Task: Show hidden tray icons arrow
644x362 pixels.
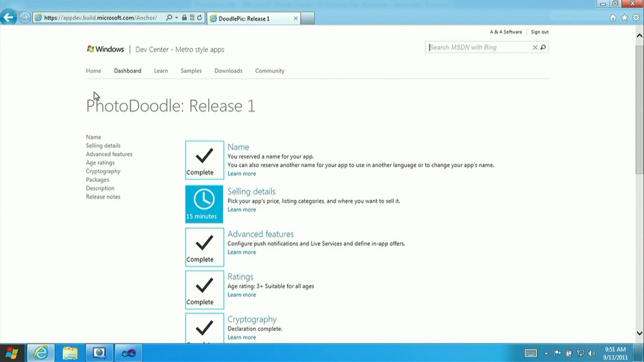Action: coord(546,353)
